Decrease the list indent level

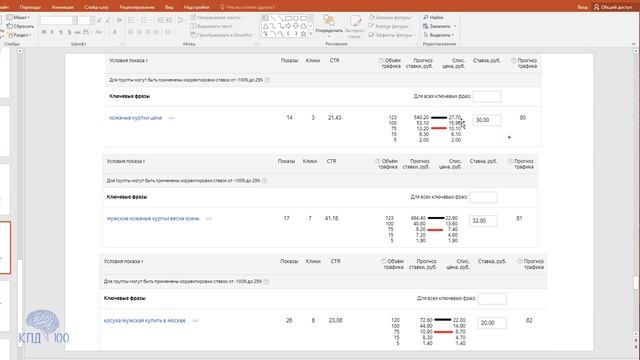pyautogui.click(x=160, y=20)
